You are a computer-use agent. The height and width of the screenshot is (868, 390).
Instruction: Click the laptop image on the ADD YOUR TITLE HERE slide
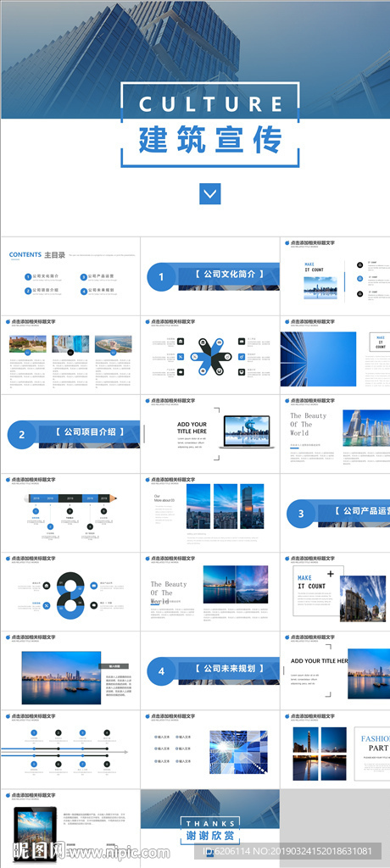245,431
